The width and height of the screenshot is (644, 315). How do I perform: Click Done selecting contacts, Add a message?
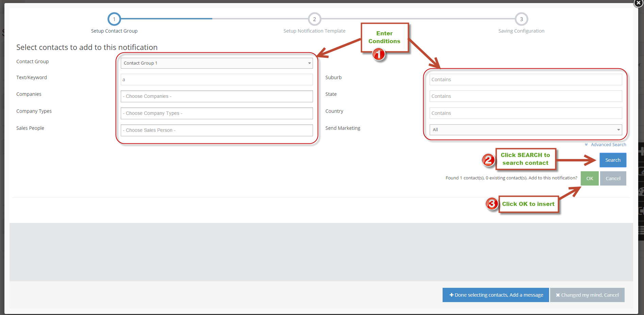(496, 295)
